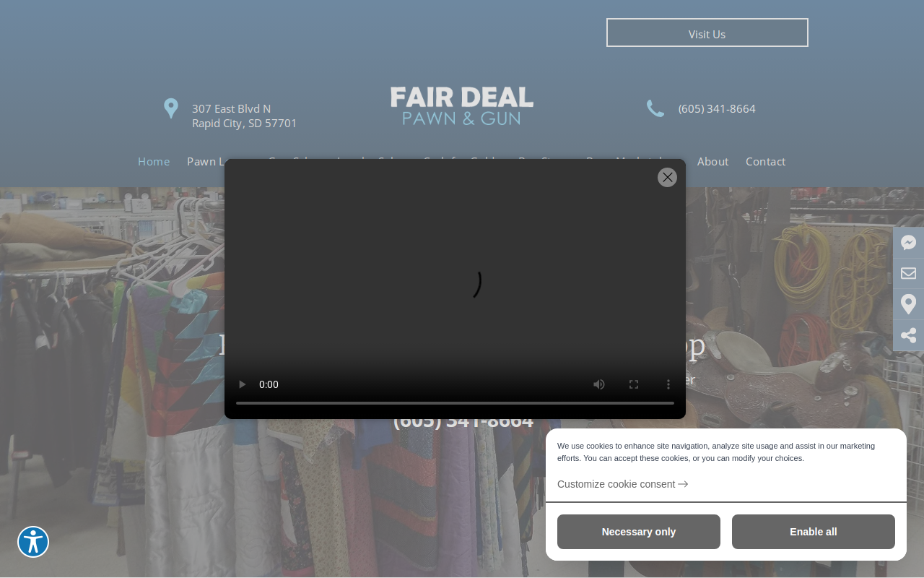Click the video progress bar

click(455, 402)
